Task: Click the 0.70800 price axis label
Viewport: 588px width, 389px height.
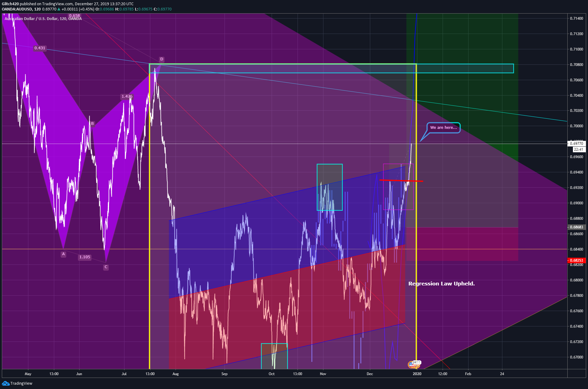Action: click(576, 65)
